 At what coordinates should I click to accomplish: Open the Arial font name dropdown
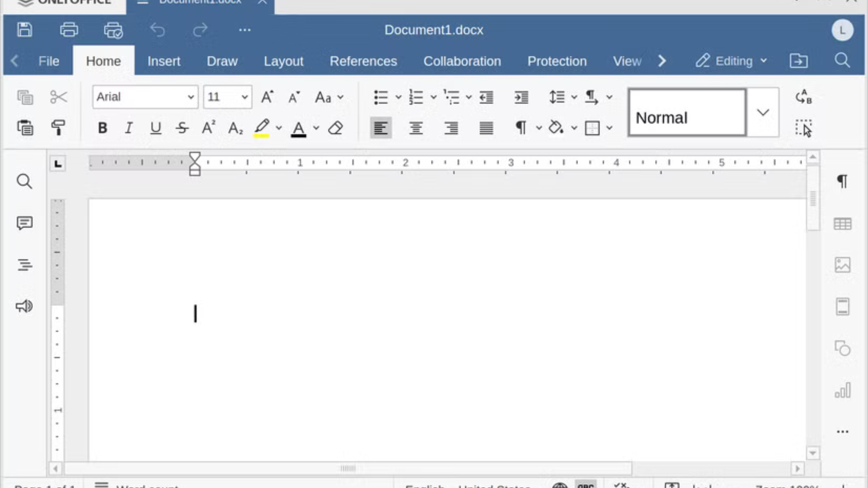pyautogui.click(x=190, y=97)
